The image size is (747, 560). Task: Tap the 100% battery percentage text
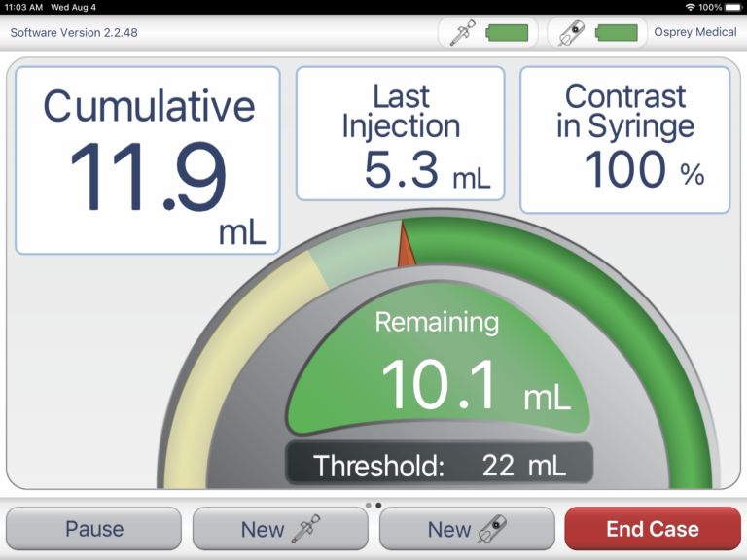710,7
